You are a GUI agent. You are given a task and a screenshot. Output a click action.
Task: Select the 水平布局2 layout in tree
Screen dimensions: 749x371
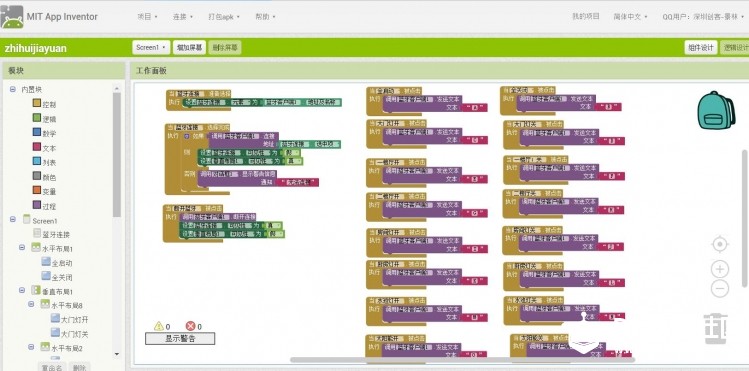(61, 348)
